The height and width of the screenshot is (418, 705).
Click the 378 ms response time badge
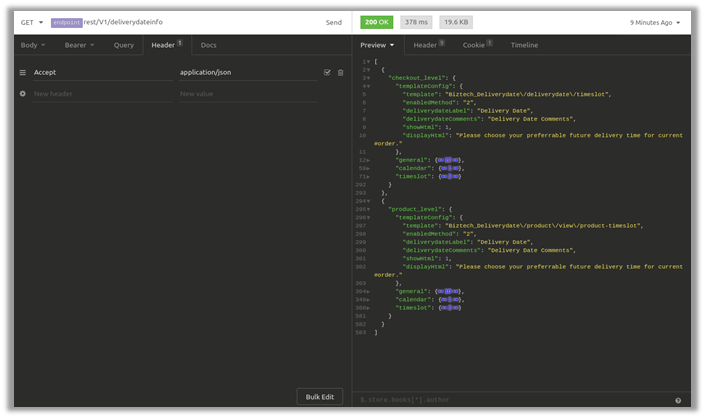click(416, 22)
